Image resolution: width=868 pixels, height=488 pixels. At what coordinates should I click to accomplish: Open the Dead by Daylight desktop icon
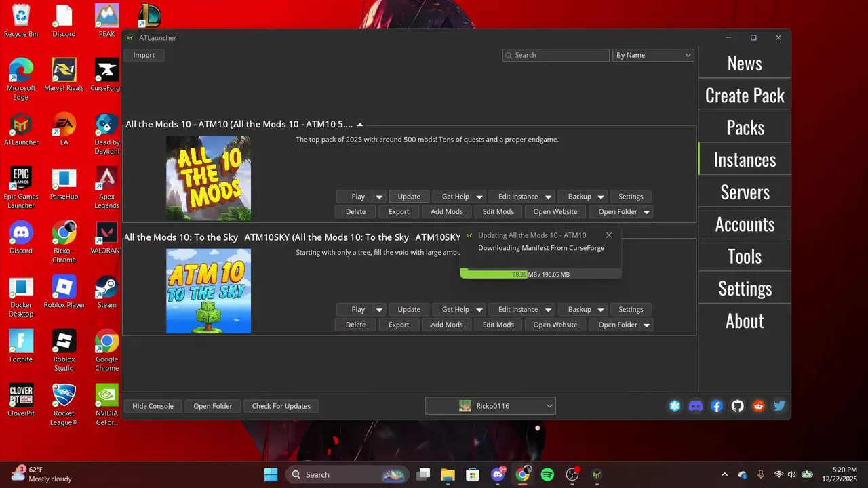[106, 134]
